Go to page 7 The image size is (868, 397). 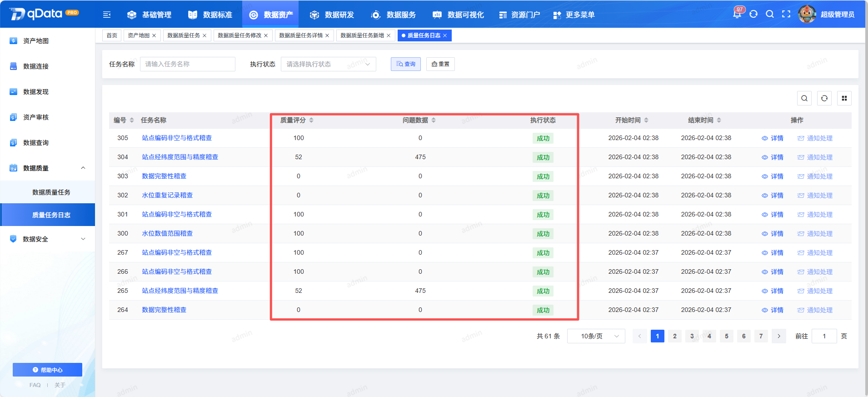pos(761,336)
